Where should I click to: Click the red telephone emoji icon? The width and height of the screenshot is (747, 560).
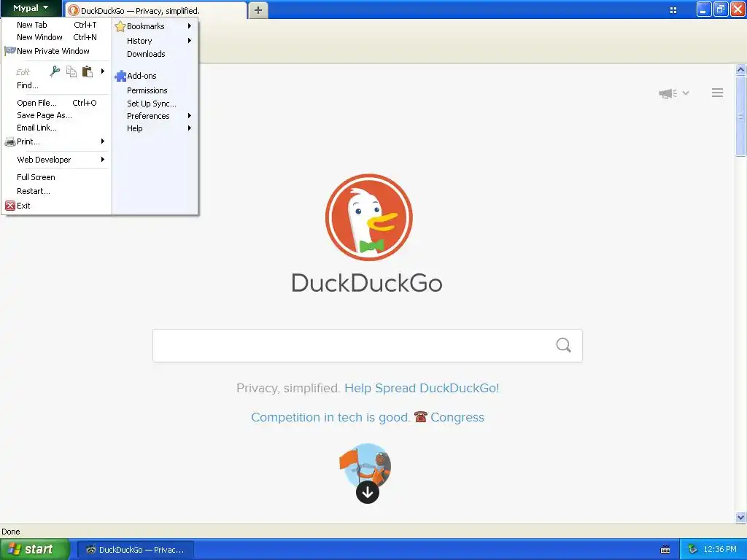click(x=420, y=416)
